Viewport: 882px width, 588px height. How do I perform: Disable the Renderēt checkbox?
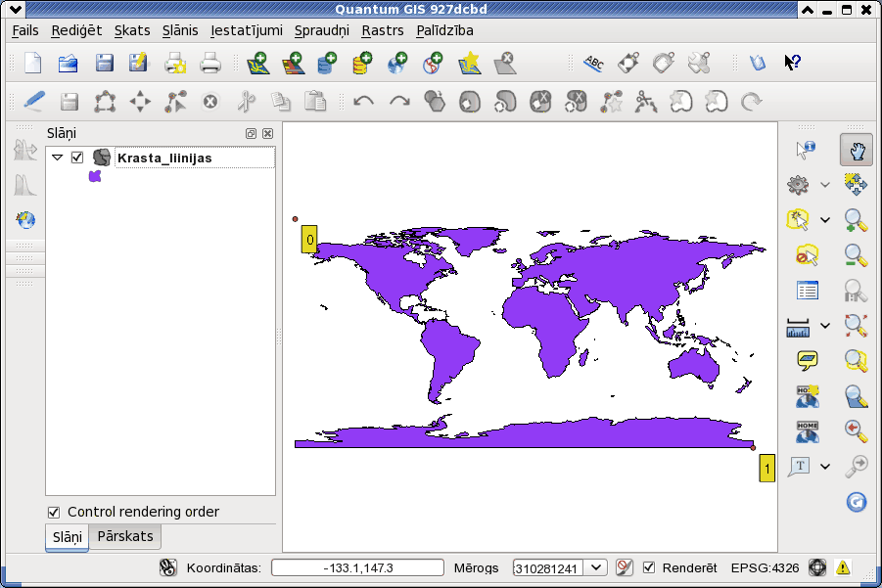tap(649, 567)
